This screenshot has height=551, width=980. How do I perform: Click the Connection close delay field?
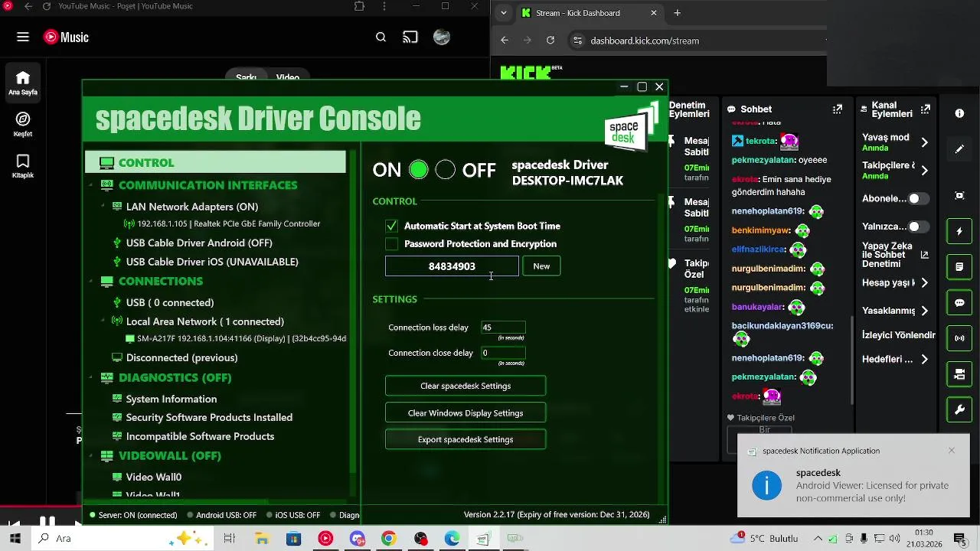503,353
